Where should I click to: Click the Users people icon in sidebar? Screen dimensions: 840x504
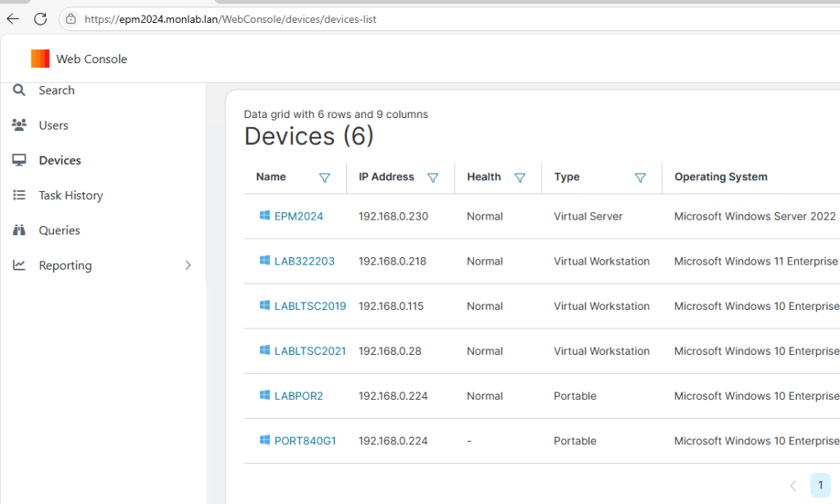pyautogui.click(x=20, y=125)
